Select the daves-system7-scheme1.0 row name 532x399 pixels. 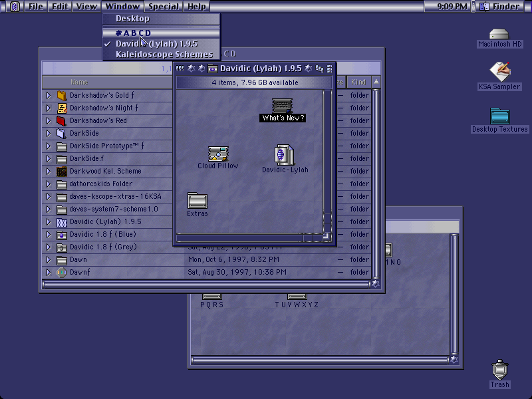pyautogui.click(x=114, y=209)
